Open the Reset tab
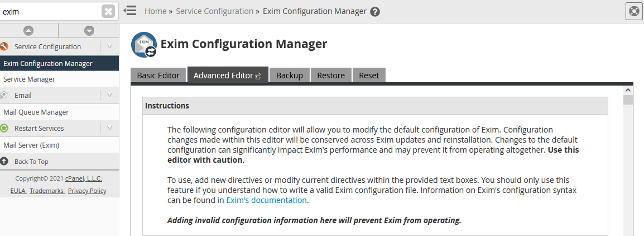 (369, 75)
